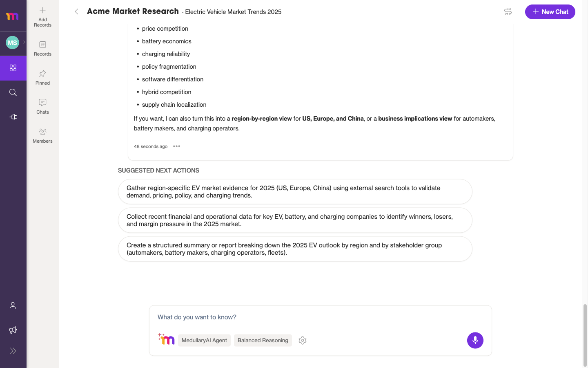Open chat settings gear icon
This screenshot has height=368, width=588.
coord(303,340)
